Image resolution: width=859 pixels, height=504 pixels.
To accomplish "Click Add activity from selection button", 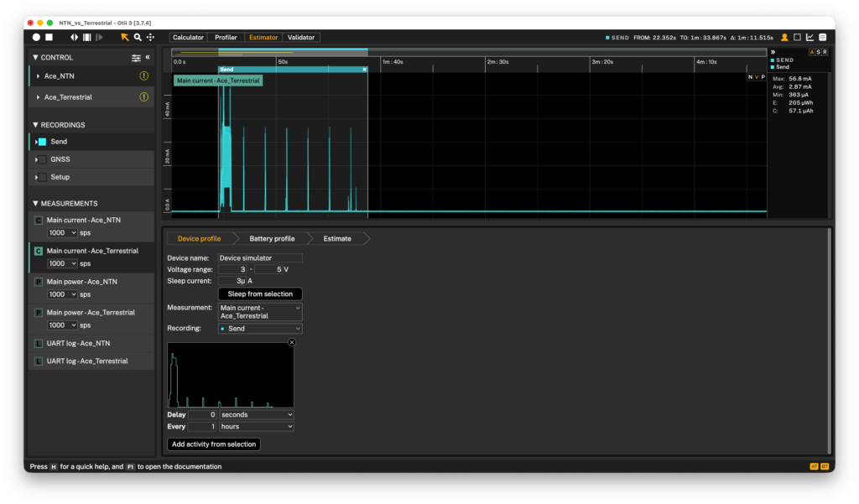I will (214, 444).
